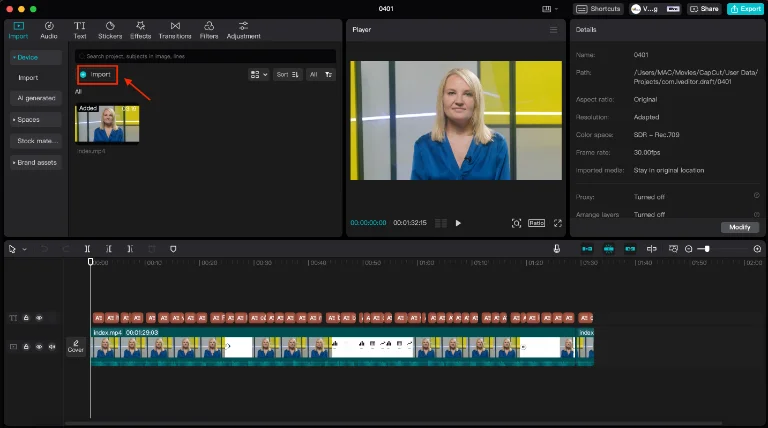Image resolution: width=768 pixels, height=428 pixels.
Task: Zoom in the timeline with plus icon
Action: 757,249
